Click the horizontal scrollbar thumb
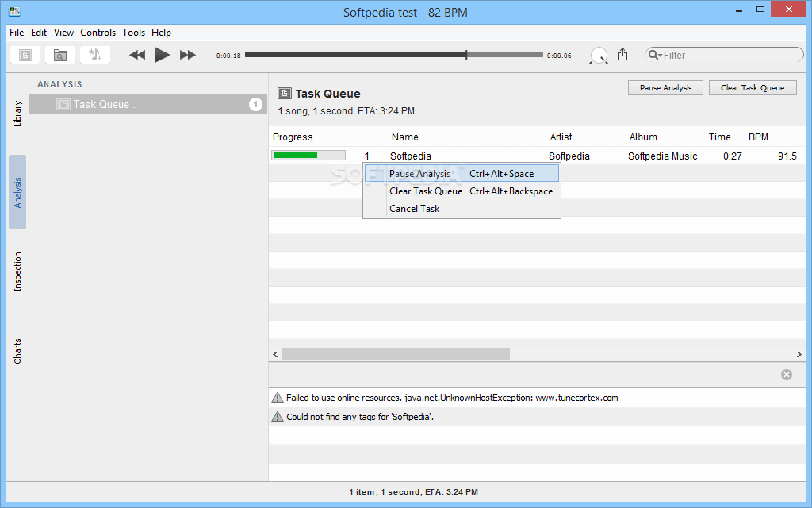Viewport: 812px width, 508px height. (x=396, y=355)
